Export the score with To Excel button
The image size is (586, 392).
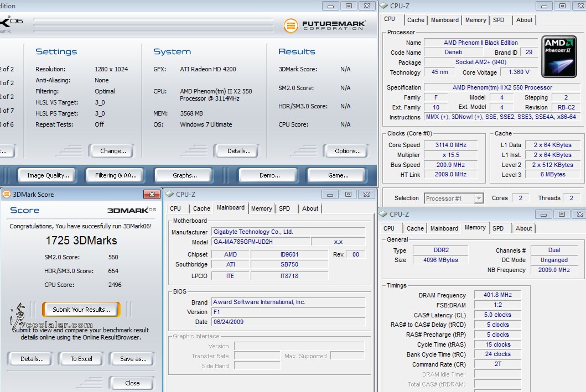click(81, 359)
